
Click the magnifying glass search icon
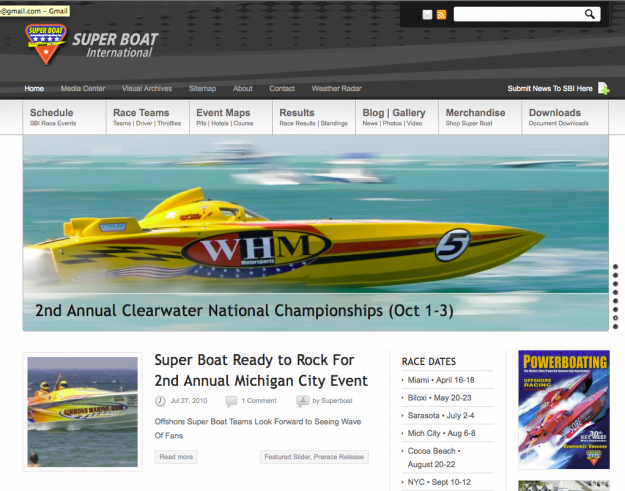590,14
